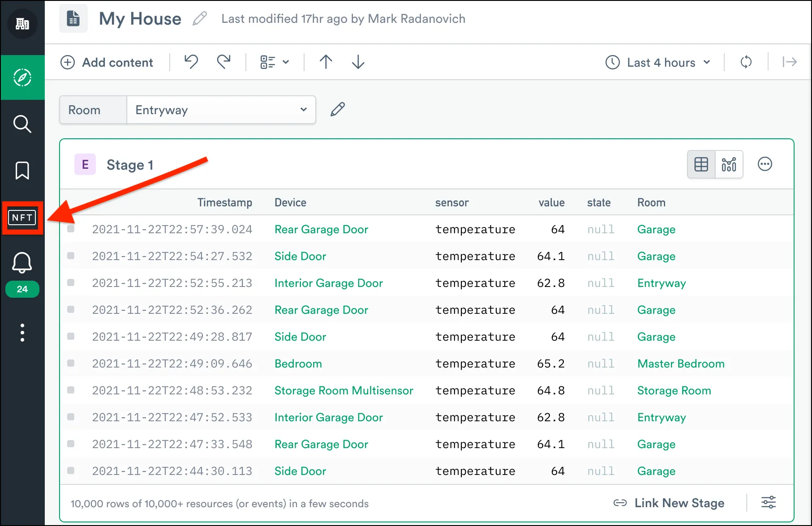This screenshot has width=812, height=526.
Task: Open Master Bedroom room link
Action: point(681,363)
